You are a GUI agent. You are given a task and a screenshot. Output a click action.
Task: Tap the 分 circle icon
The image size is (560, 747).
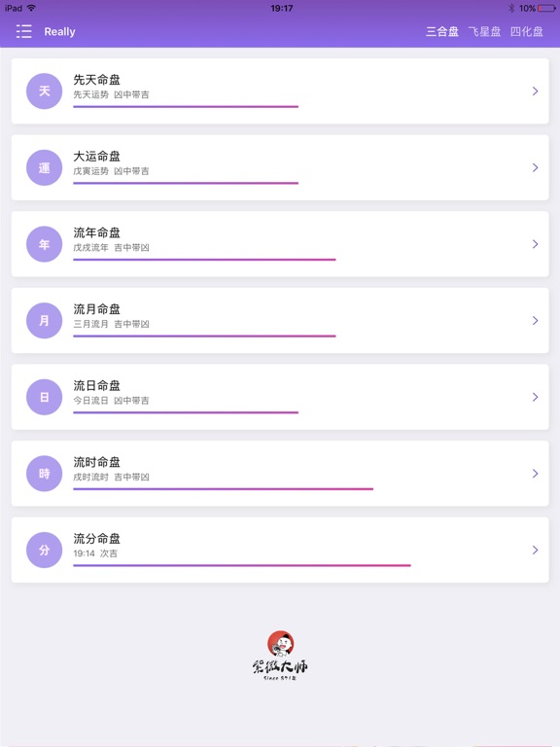tap(45, 550)
